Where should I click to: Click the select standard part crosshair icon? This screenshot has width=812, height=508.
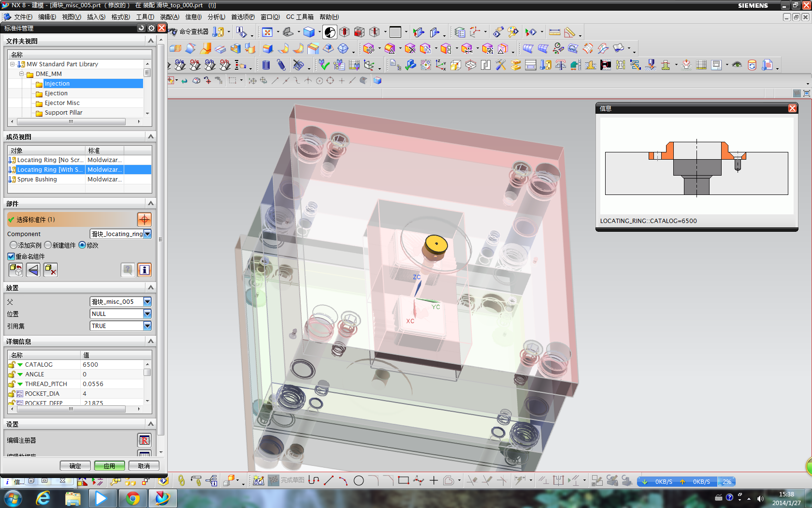coord(145,220)
